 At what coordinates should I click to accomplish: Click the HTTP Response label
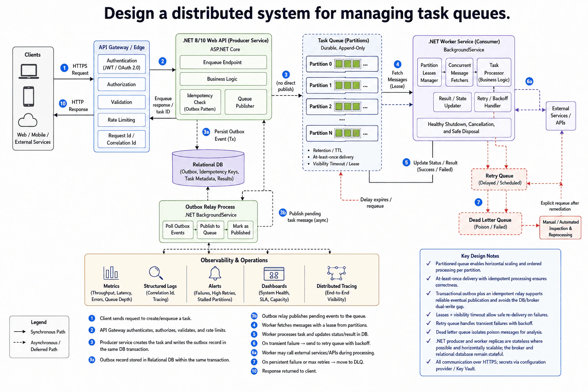pyautogui.click(x=78, y=106)
